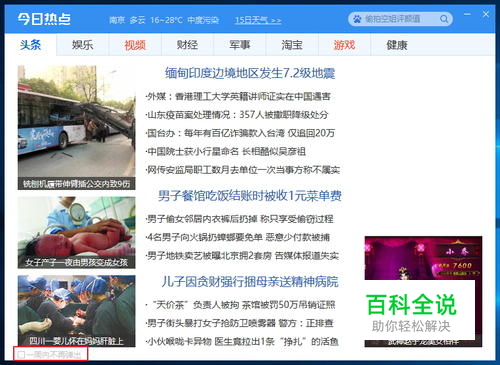
Task: Open the red 视频 tab
Action: [135, 45]
